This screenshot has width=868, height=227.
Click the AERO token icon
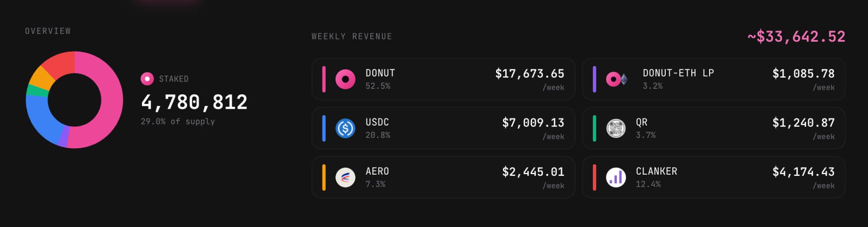point(345,177)
